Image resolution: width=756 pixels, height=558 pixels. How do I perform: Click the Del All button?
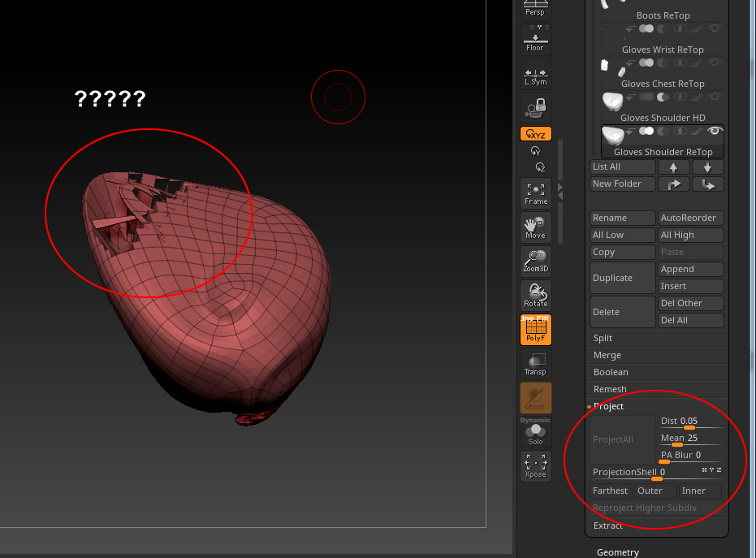click(x=690, y=320)
